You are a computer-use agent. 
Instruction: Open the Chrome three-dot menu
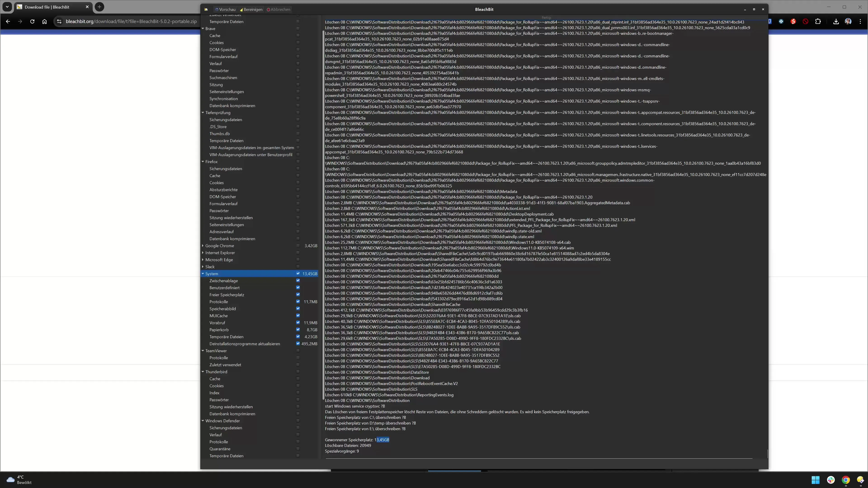pyautogui.click(x=861, y=21)
